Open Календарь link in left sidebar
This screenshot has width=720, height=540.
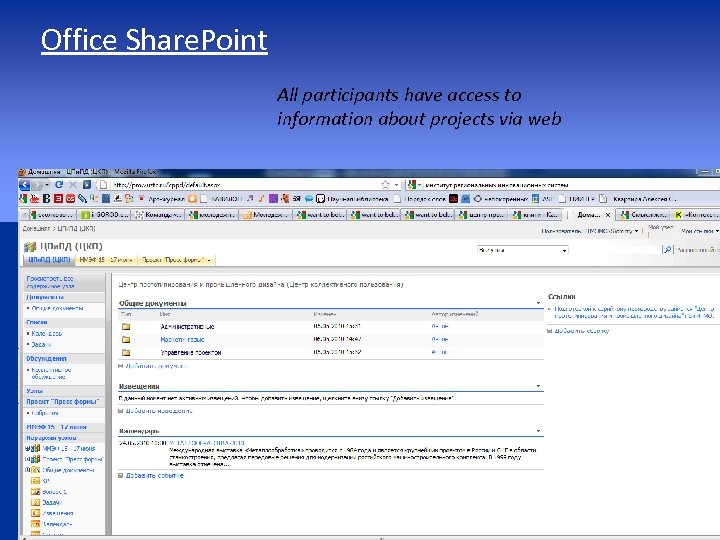coord(46,333)
